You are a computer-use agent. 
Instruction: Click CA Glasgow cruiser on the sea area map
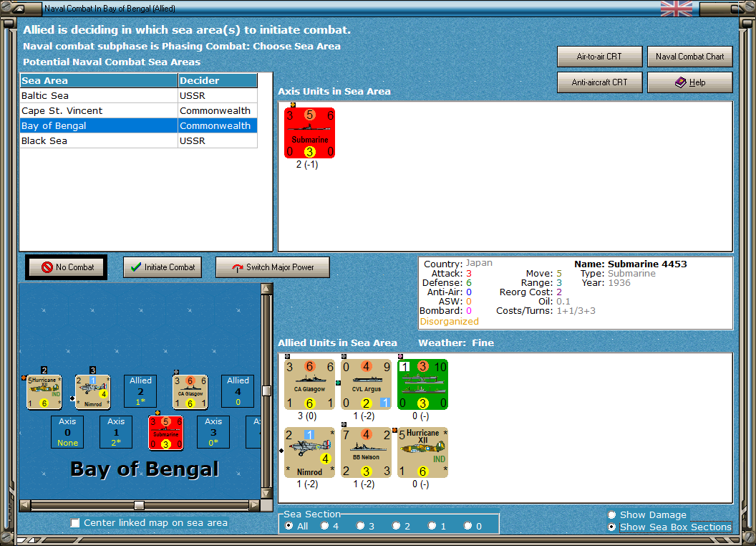point(190,392)
